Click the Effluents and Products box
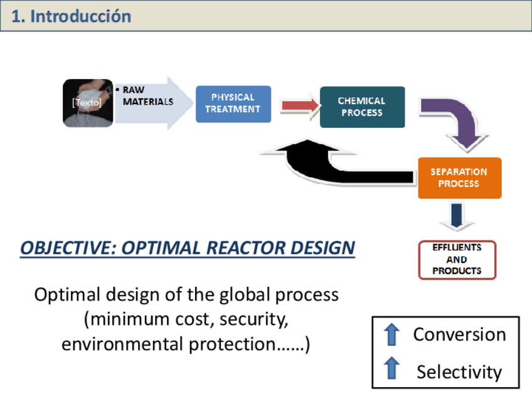532x399 pixels. click(457, 260)
